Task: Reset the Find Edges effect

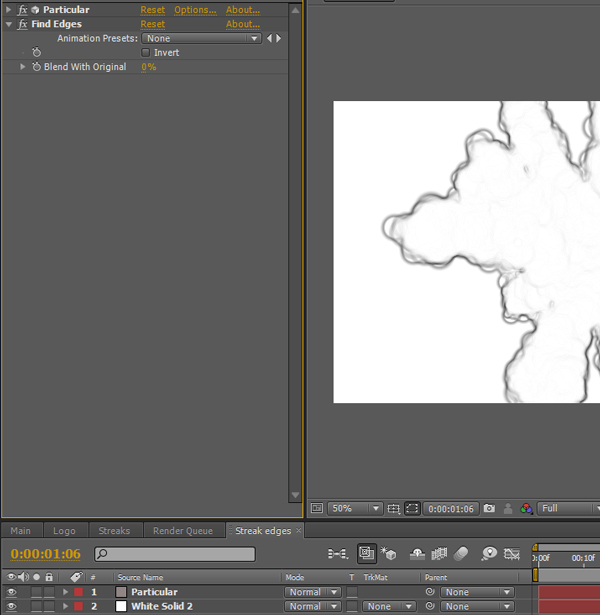Action: click(x=153, y=24)
